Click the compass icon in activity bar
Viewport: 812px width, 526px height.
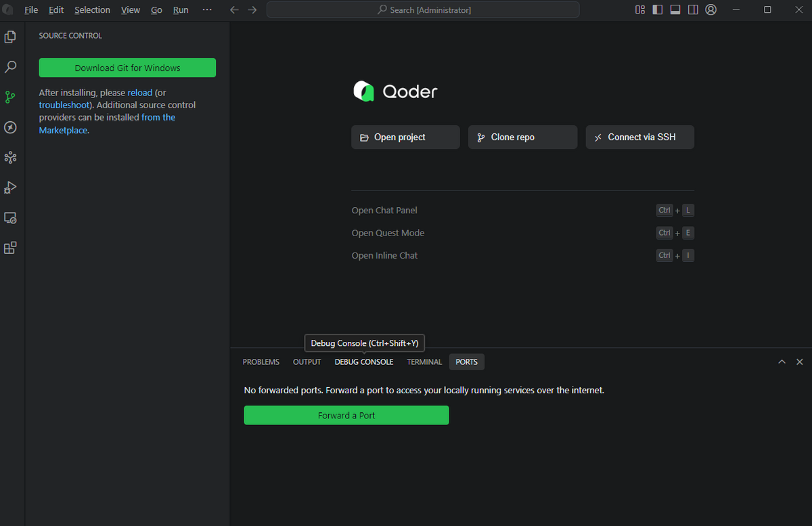pos(10,127)
